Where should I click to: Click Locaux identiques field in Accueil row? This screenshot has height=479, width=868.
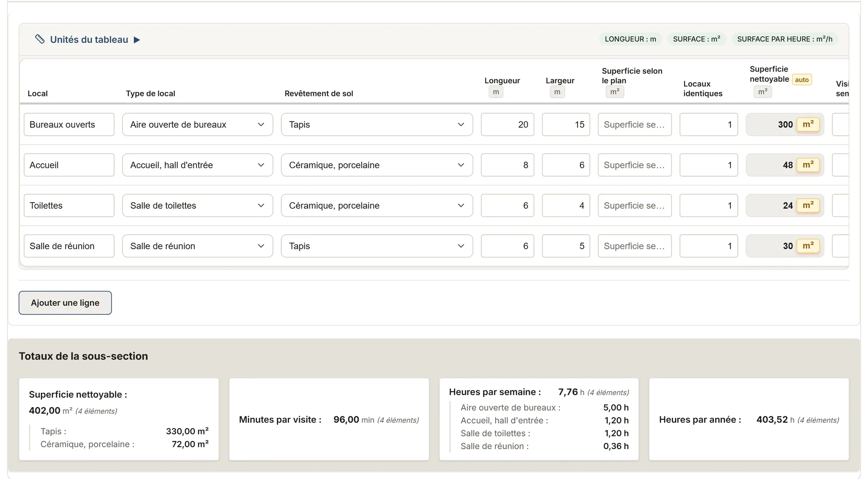tap(709, 165)
